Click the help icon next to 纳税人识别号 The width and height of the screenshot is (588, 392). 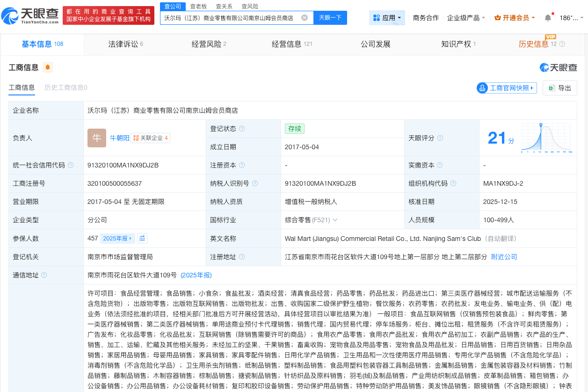tap(255, 183)
